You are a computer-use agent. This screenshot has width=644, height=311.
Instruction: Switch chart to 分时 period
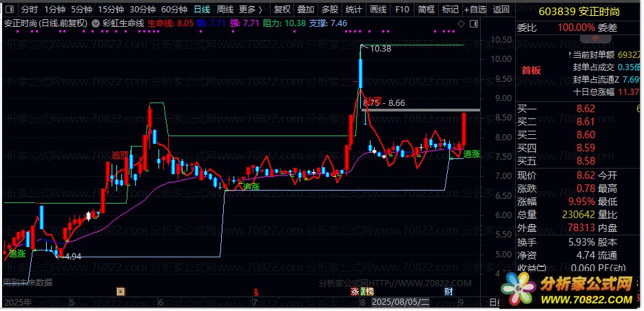point(29,10)
